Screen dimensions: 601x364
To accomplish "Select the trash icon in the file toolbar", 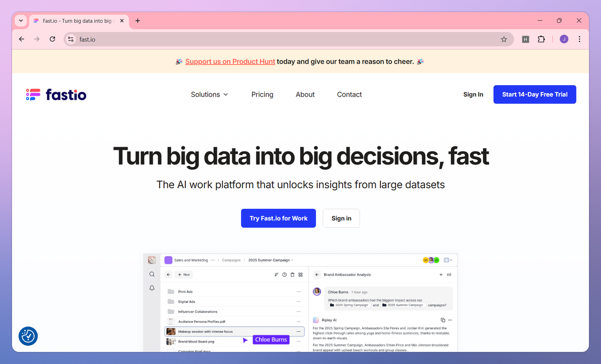I will (x=292, y=274).
